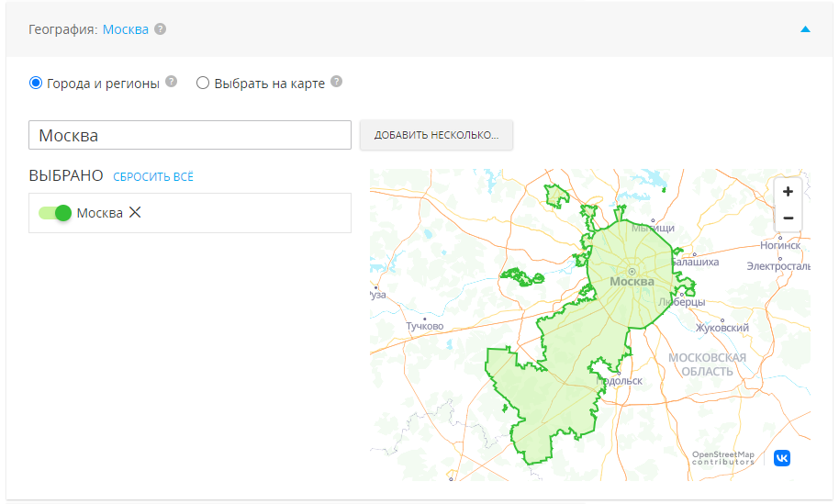Click the Москва city marker on map

click(632, 272)
